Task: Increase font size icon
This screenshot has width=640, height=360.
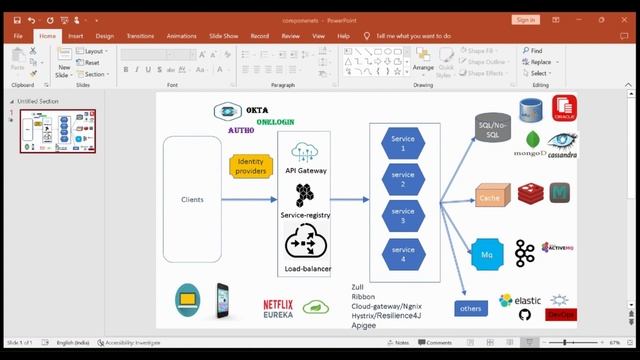Action: [x=202, y=54]
